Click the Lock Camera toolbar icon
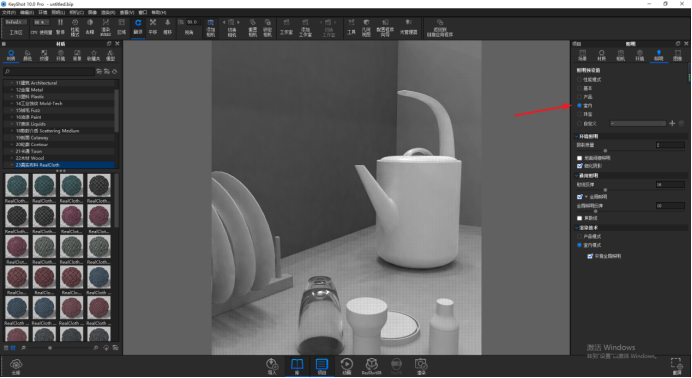The height and width of the screenshot is (378, 692). pyautogui.click(x=267, y=22)
